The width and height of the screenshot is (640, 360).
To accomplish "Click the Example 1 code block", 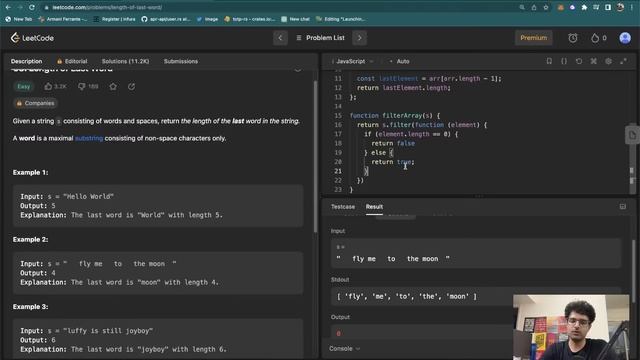I will coord(158,206).
